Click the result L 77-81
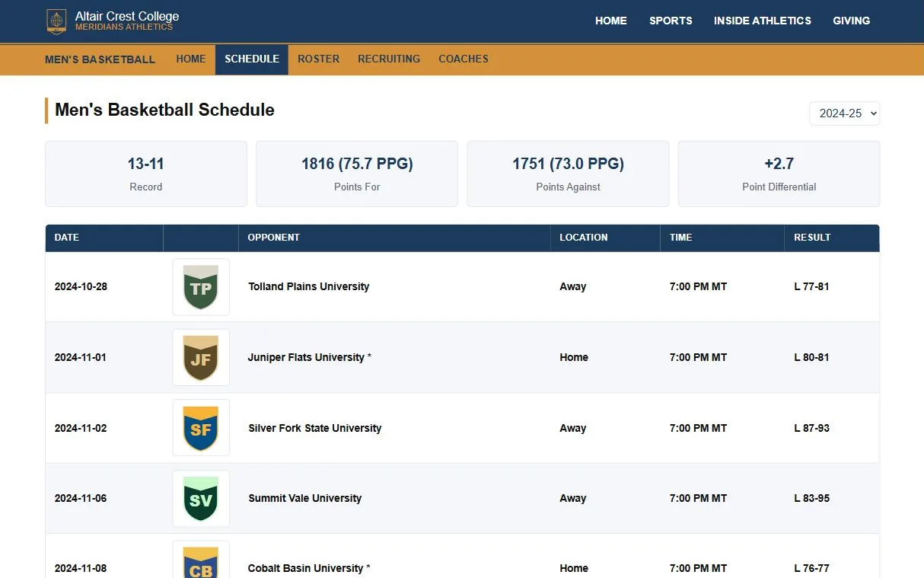 [x=811, y=287]
